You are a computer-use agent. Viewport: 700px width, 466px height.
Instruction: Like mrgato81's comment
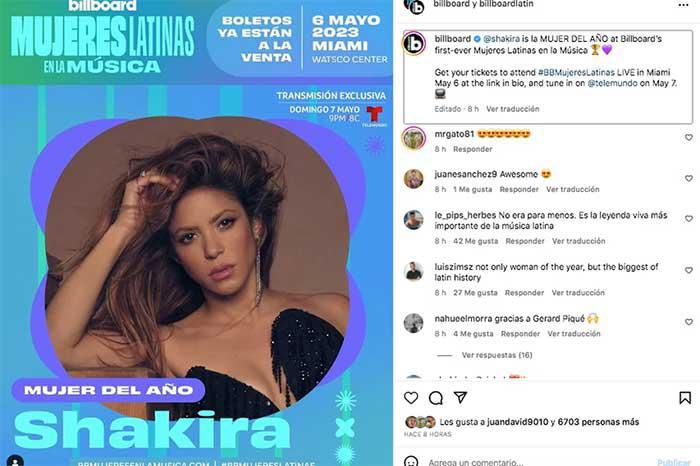click(x=688, y=137)
